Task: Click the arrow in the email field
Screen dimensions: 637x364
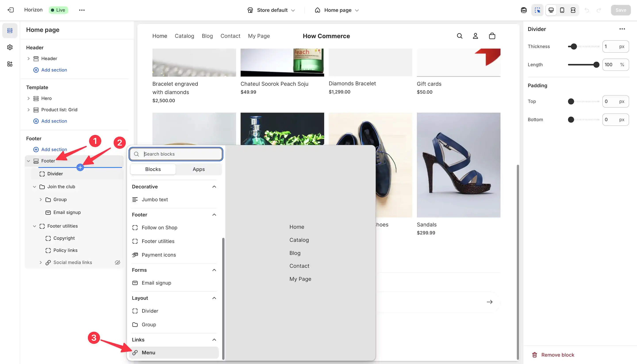Action: click(x=489, y=302)
